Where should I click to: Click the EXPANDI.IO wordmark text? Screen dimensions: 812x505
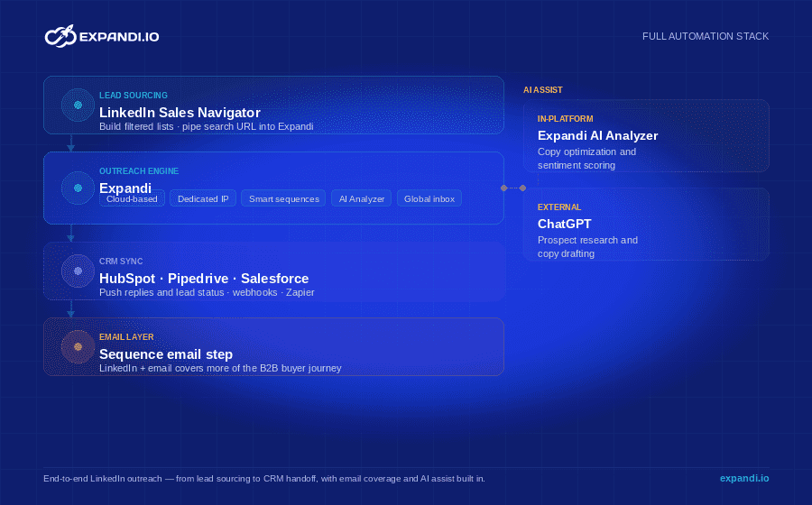click(119, 37)
